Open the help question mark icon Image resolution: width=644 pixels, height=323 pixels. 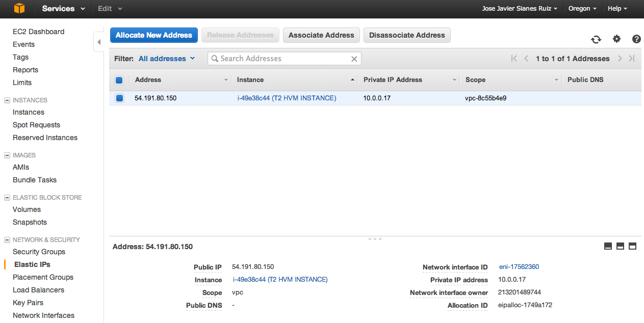click(636, 39)
